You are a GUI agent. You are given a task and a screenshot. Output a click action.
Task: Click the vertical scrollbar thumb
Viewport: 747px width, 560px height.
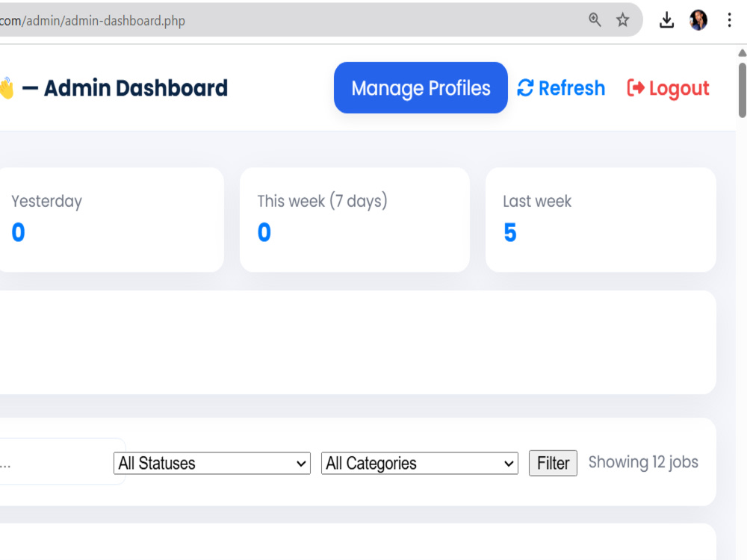(x=743, y=90)
